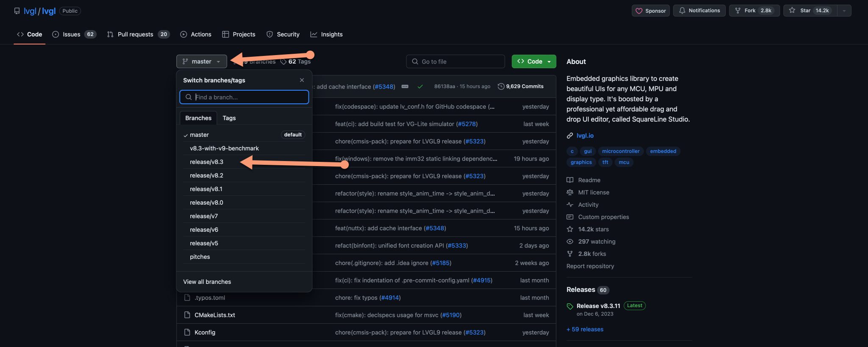868x347 pixels.
Task: Select the checked master default branch
Action: (199, 135)
